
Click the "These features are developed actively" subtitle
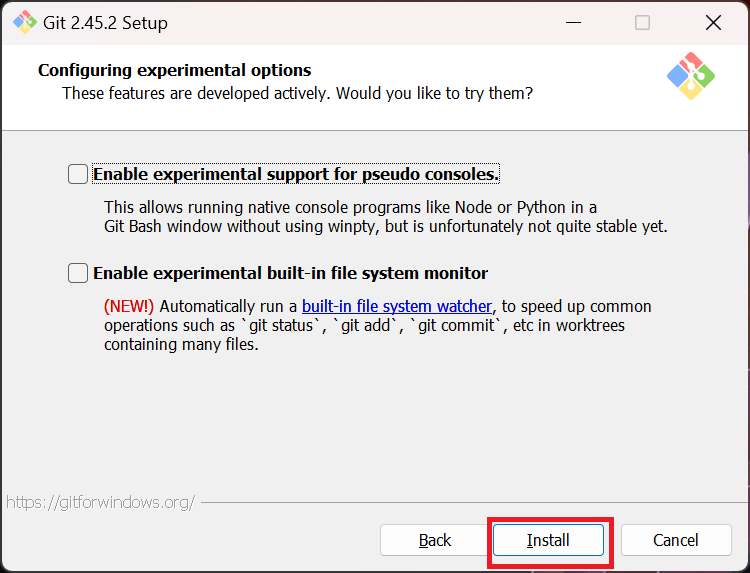pos(297,93)
